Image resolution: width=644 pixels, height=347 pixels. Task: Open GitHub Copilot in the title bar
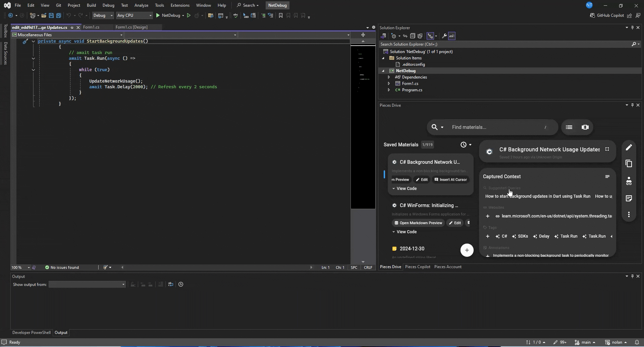(x=607, y=15)
